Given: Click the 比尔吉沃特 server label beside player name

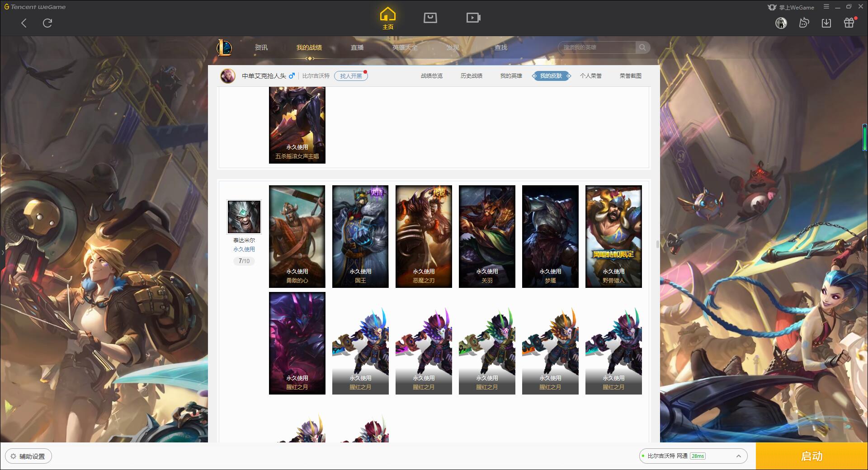Looking at the screenshot, I should [316, 76].
